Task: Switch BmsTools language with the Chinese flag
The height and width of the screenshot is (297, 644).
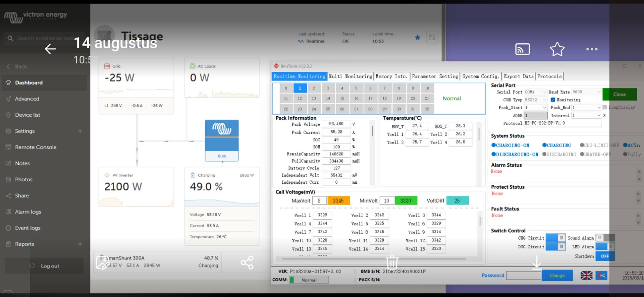Action: pyautogui.click(x=601, y=276)
